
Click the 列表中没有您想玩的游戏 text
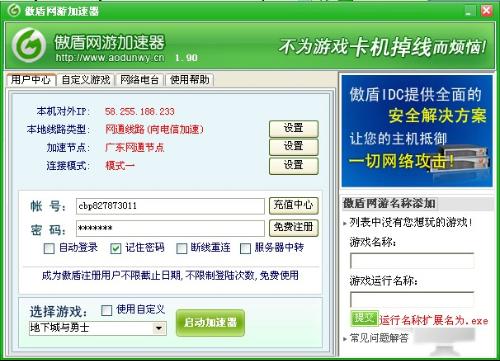pyautogui.click(x=411, y=223)
